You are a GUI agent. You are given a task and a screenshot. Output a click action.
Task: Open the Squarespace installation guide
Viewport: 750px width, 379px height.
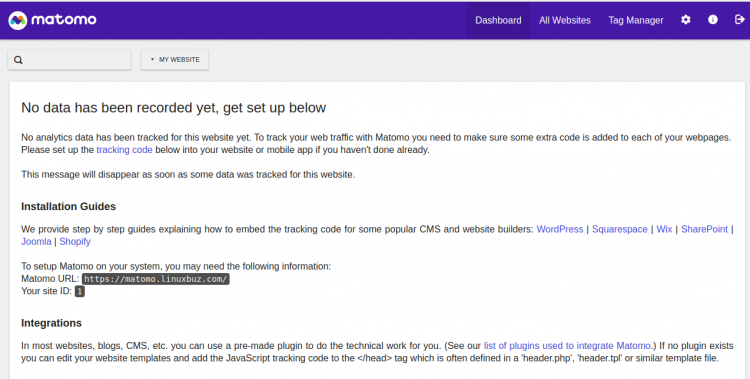point(619,229)
